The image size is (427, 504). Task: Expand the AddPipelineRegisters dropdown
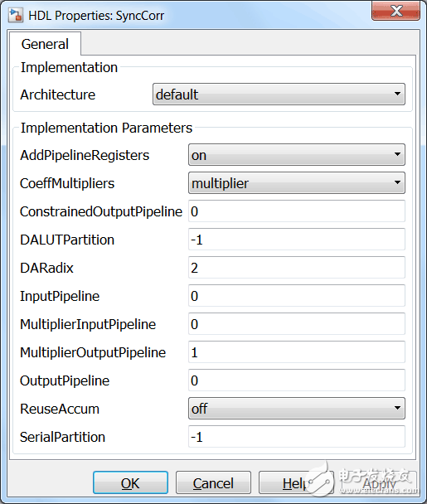pyautogui.click(x=297, y=155)
